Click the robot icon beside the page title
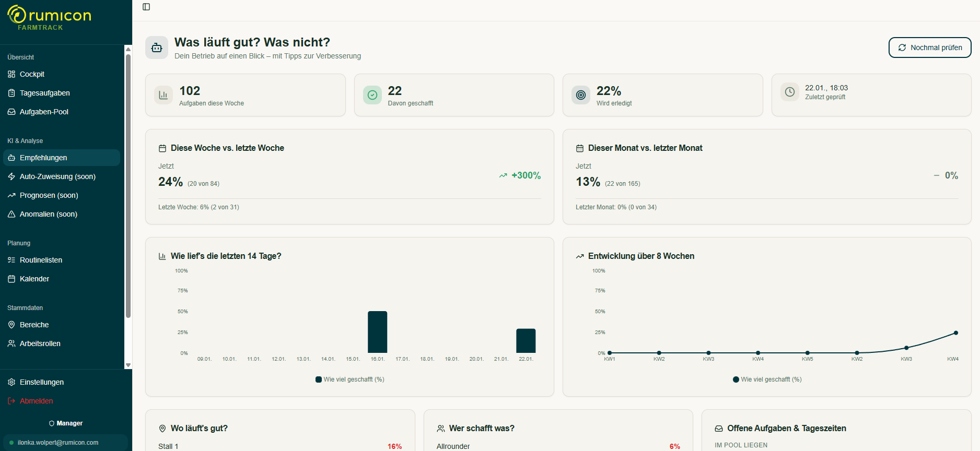Image resolution: width=980 pixels, height=451 pixels. (157, 48)
